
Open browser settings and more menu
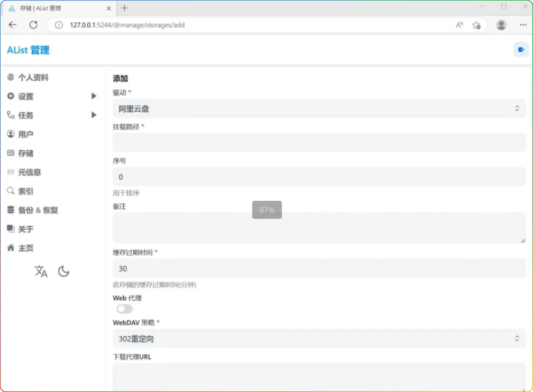[x=523, y=25]
